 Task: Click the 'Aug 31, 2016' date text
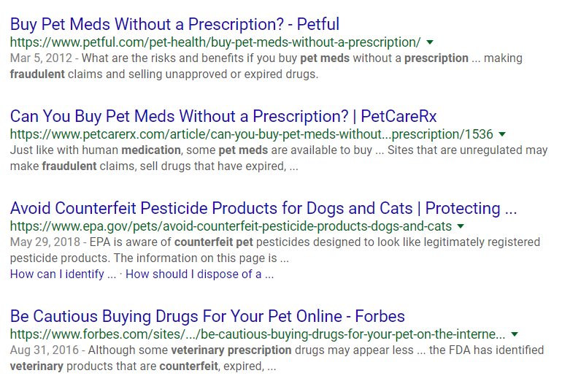coord(41,350)
